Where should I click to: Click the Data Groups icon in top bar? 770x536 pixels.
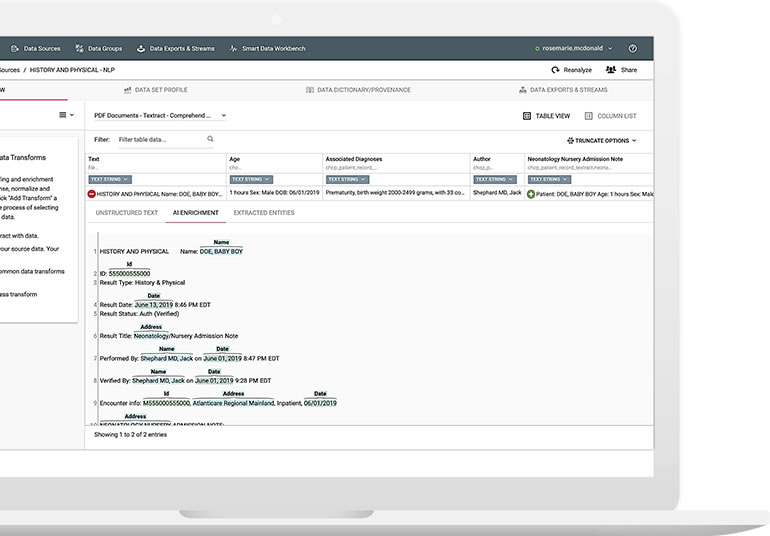point(79,49)
